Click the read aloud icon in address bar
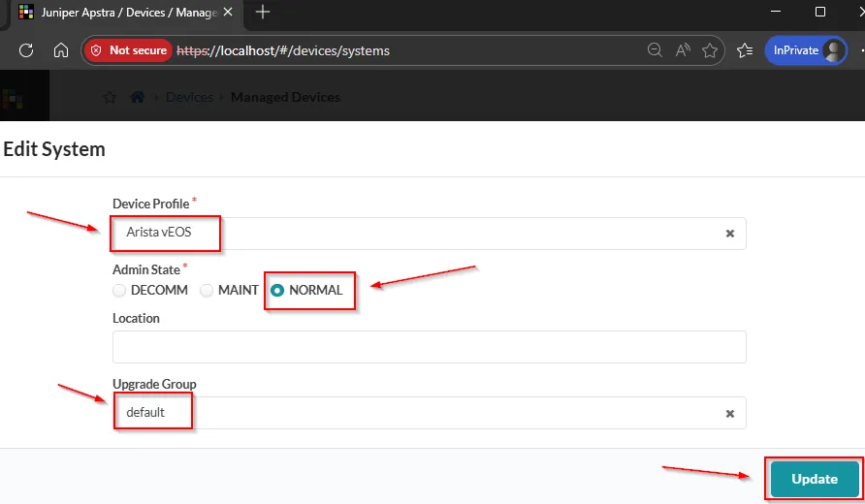Screen dimensions: 865x504 (x=683, y=50)
